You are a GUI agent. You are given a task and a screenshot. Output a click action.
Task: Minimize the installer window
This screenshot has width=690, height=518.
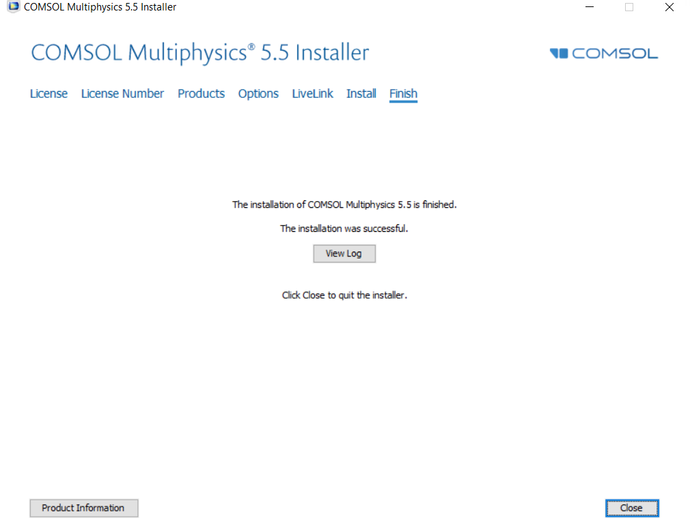(x=589, y=7)
